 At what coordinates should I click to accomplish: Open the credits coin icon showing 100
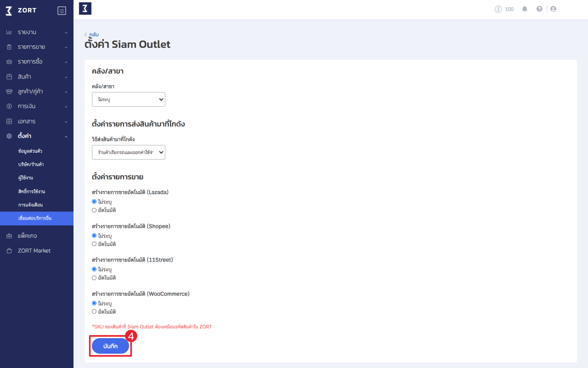tap(498, 9)
